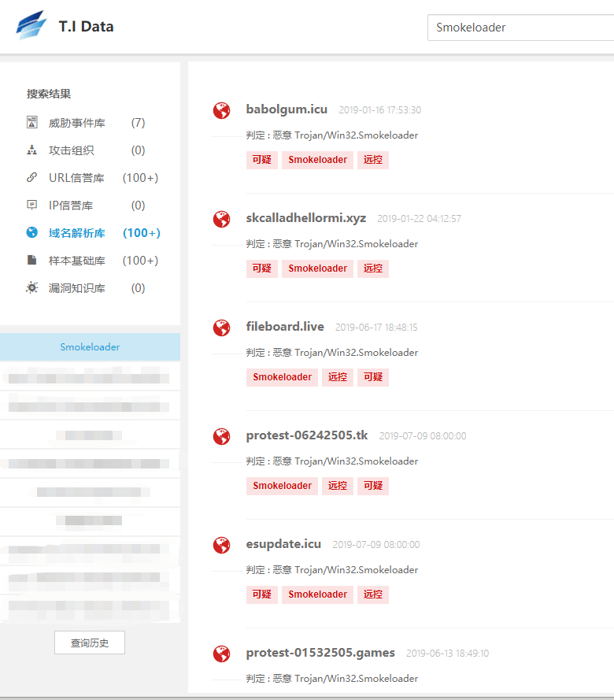Click the 查询历史 button
The image size is (614, 700).
(90, 643)
